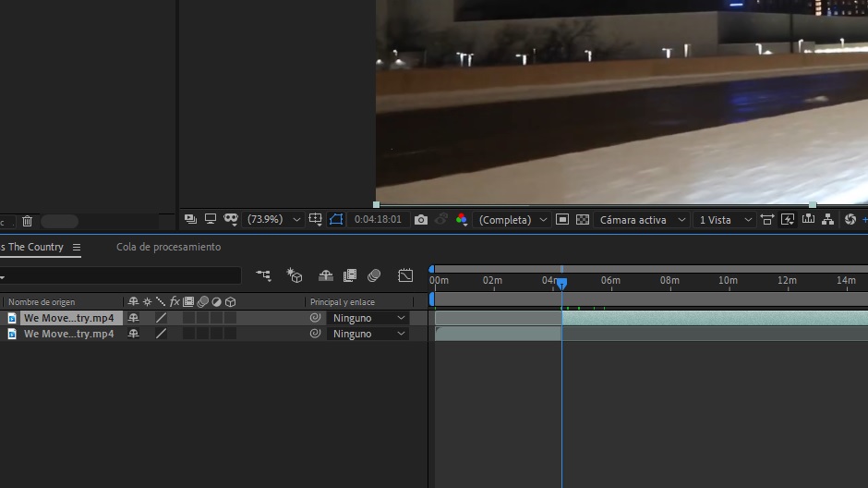Switch to Cola de procesamiento tab
This screenshot has height=488, width=868.
coord(168,247)
